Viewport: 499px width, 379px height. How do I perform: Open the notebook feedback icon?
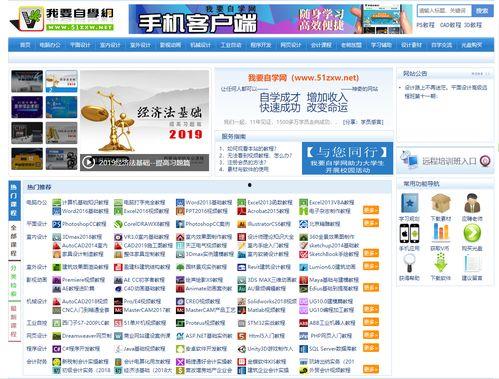tap(472, 263)
